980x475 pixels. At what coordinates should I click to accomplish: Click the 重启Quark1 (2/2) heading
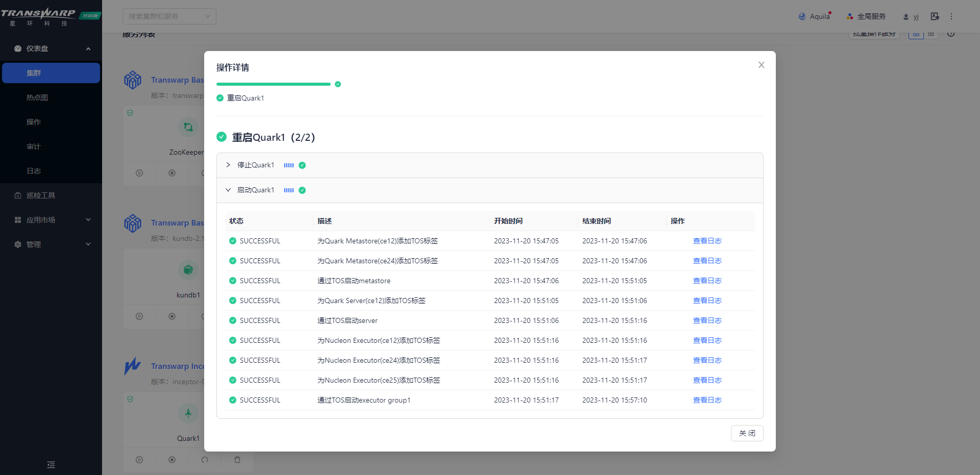[274, 137]
